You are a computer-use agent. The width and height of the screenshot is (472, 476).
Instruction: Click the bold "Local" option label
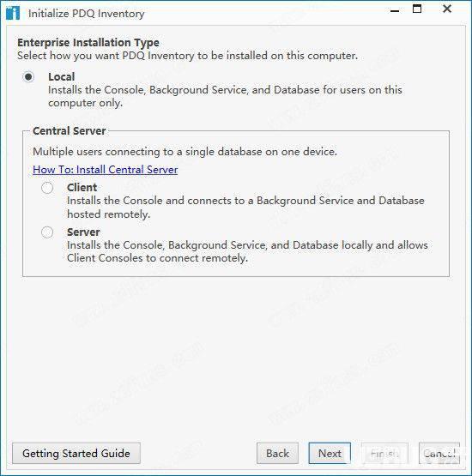pyautogui.click(x=61, y=77)
